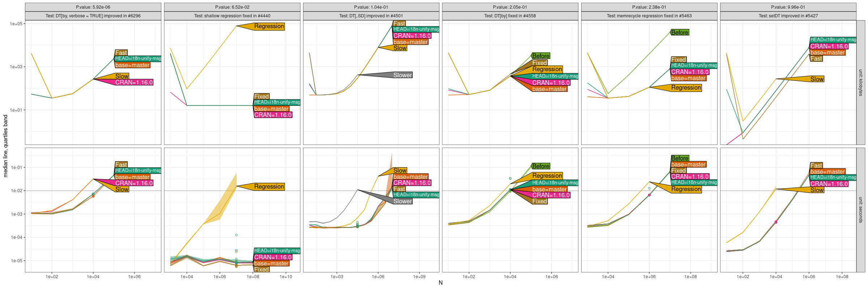868x289 pixels.
Task: Click 'HEAD=i18n-unify-msg' label in DT[by, verbose] seconds panel
Action: point(138,171)
